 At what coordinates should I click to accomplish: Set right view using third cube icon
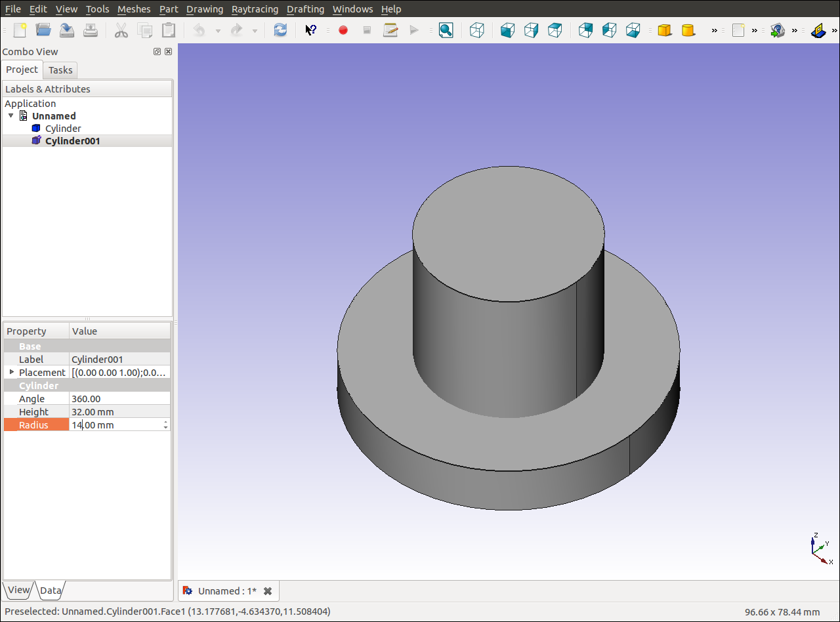tap(555, 30)
